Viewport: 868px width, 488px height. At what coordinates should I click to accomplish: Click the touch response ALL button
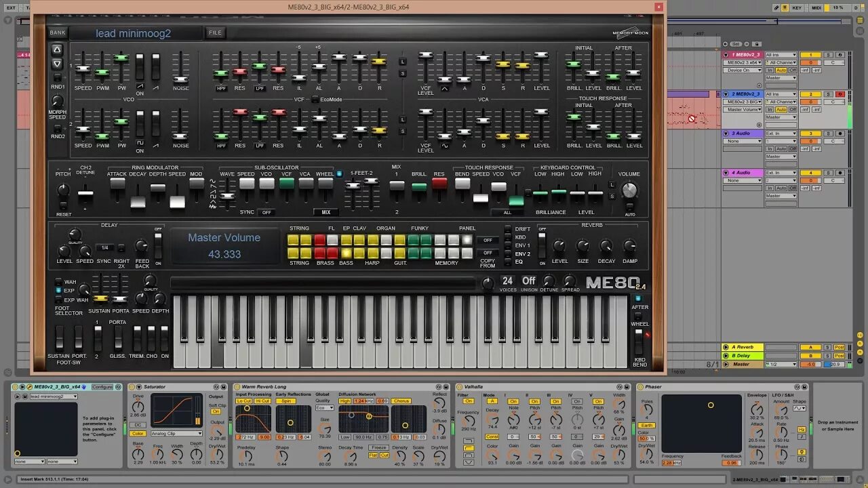pos(507,212)
